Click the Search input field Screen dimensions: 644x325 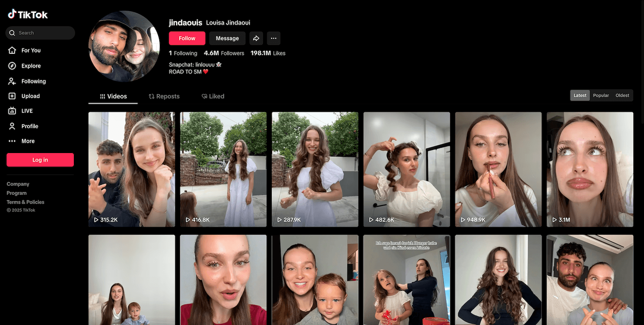[43, 33]
